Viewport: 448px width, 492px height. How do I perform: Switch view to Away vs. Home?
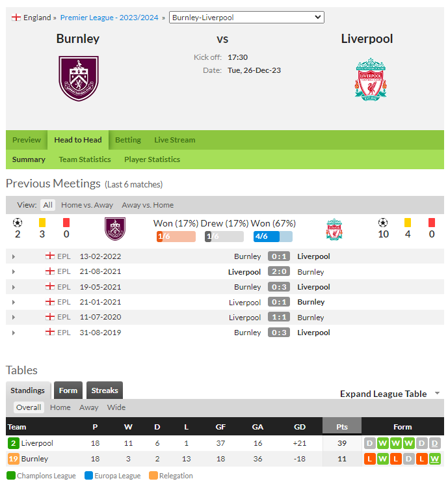(148, 205)
